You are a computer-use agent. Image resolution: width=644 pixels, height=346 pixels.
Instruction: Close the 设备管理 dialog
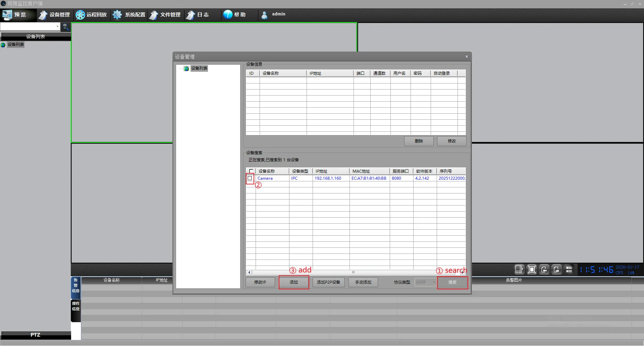click(x=467, y=57)
